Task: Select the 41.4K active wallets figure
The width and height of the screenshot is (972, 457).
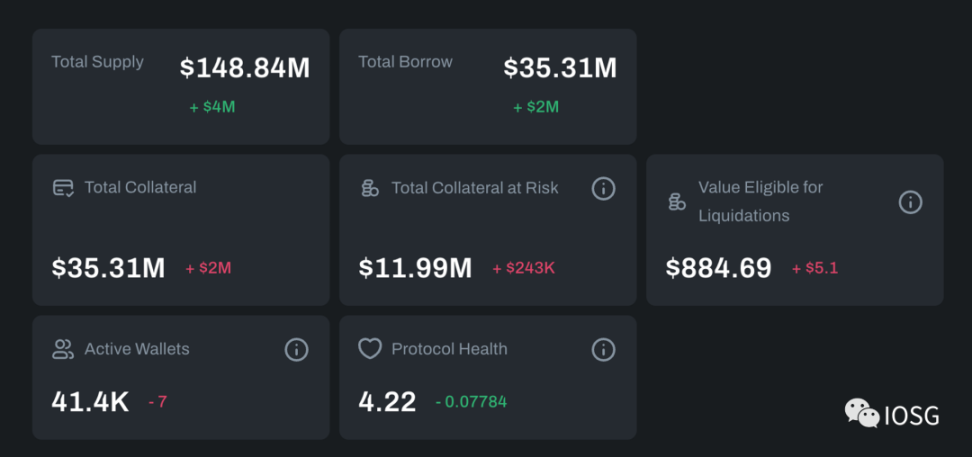Action: [90, 402]
